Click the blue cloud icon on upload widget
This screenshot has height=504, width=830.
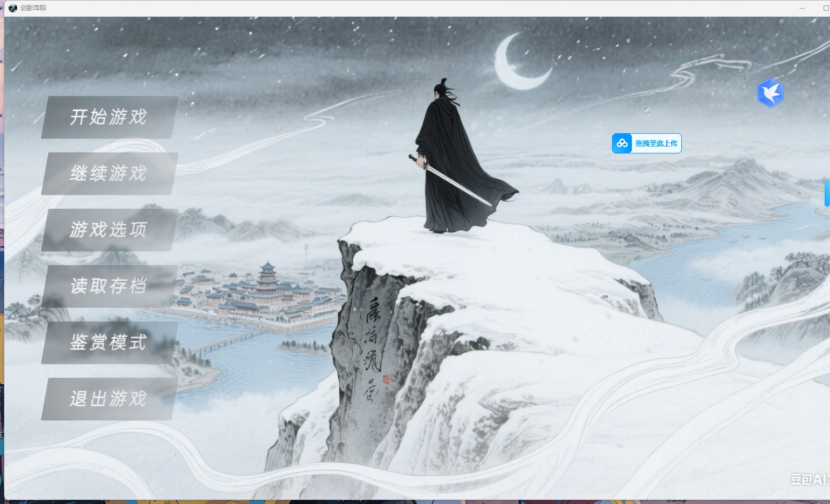tap(622, 143)
